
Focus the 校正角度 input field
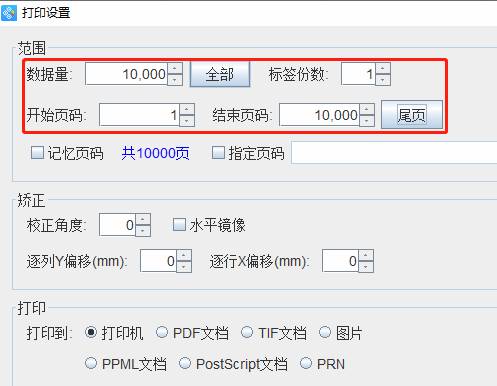pyautogui.click(x=117, y=225)
